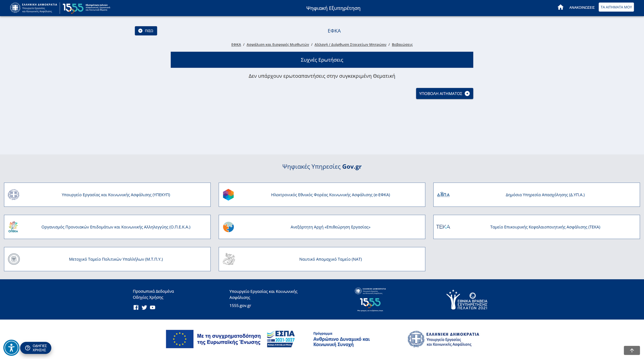Click the Εθνικά Βραβεία Εξυπηρέτησης Πελατών 2021 badge

467,300
